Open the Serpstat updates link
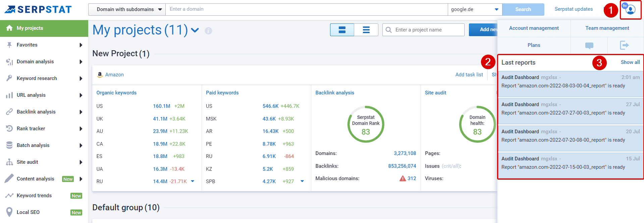Screen dimensions: 644x223 pos(574,9)
